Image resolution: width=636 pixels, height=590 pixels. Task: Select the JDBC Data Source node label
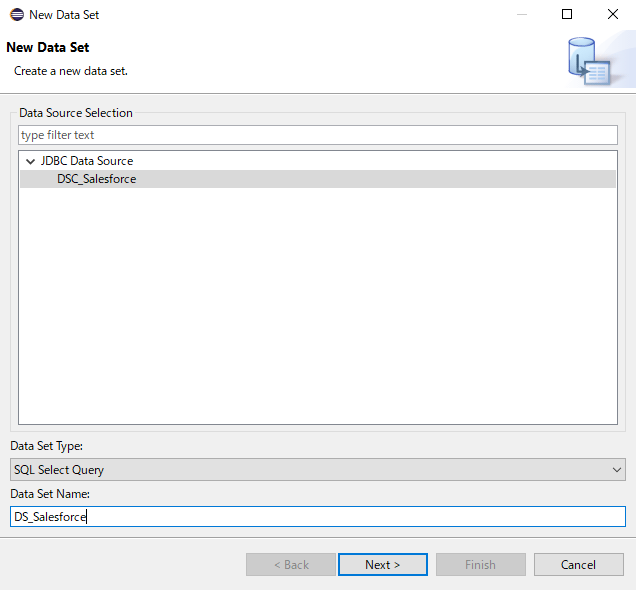(x=87, y=161)
